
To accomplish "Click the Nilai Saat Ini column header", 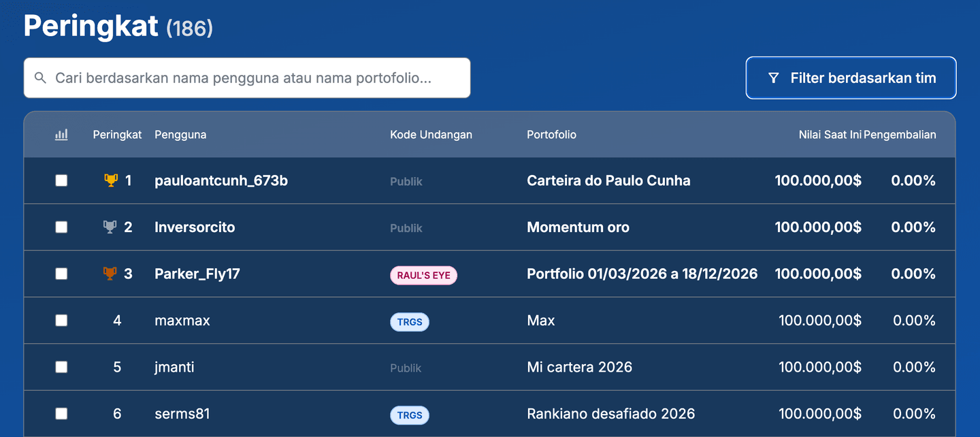I will [830, 135].
